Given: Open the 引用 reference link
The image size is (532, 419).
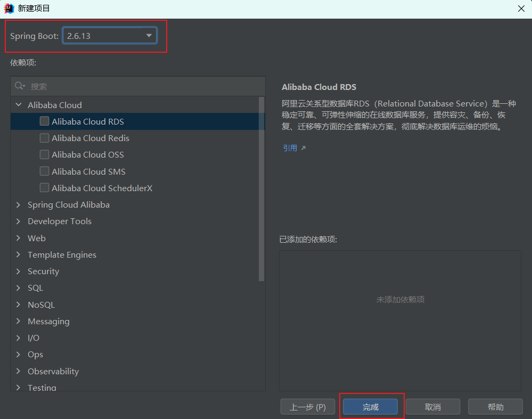Looking at the screenshot, I should 290,148.
